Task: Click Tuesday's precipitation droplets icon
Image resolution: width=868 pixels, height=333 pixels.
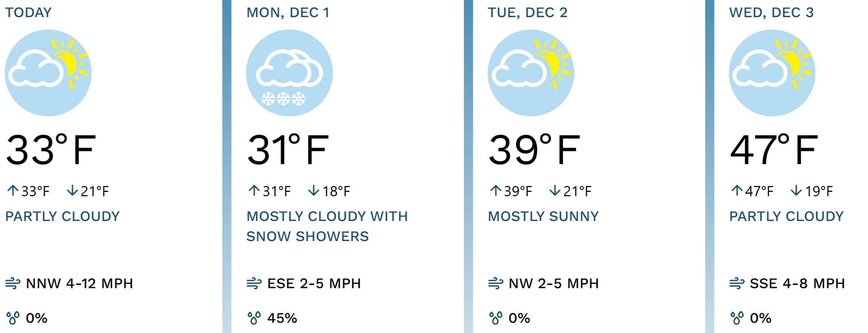Action: (x=495, y=318)
